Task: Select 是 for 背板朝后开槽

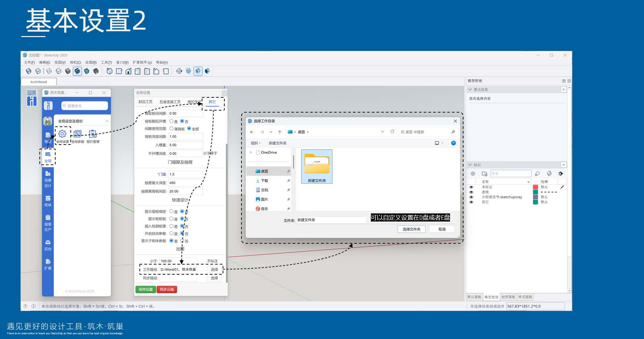Action: [171, 121]
